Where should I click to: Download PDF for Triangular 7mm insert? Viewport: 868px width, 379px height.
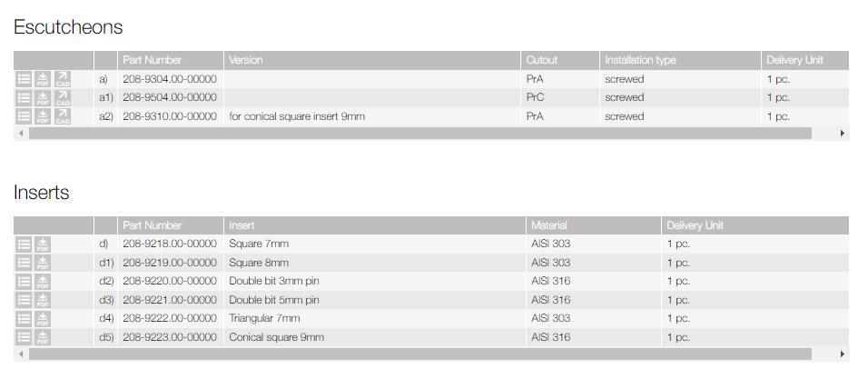pyautogui.click(x=44, y=319)
